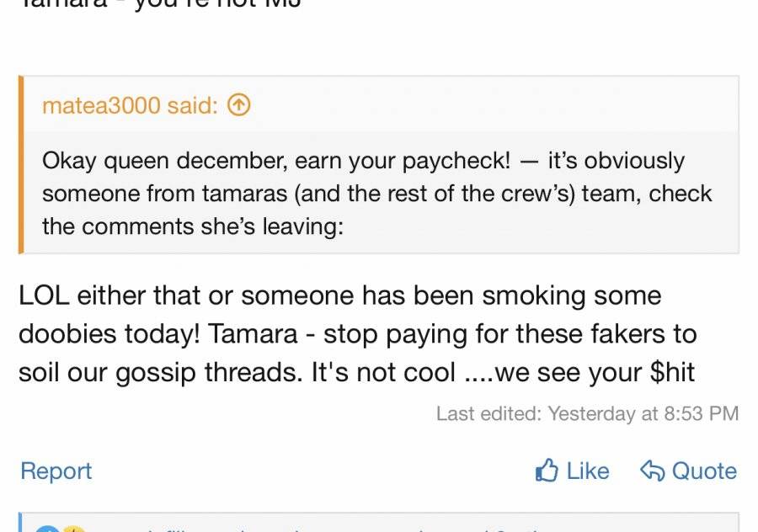Open the likes summary bar at bottom
Image resolution: width=758 pixels, height=532 pixels.
point(378,523)
